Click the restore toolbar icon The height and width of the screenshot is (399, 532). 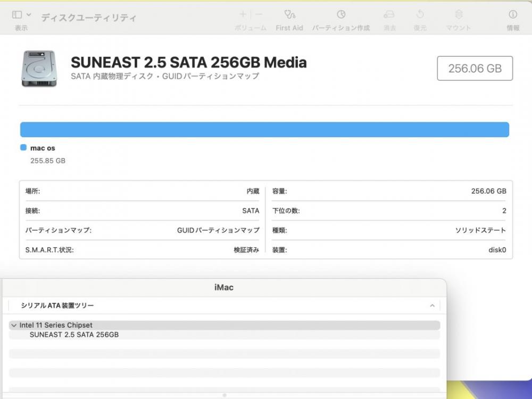(x=420, y=14)
